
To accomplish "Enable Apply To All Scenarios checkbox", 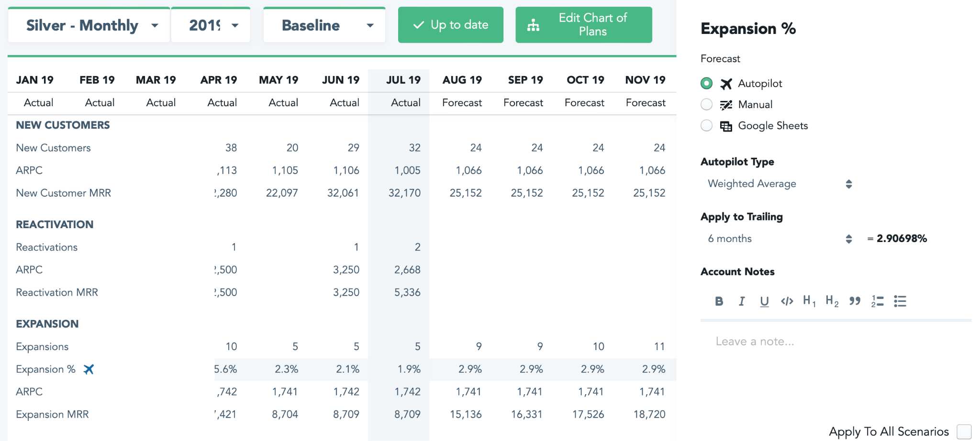I will coord(964,431).
